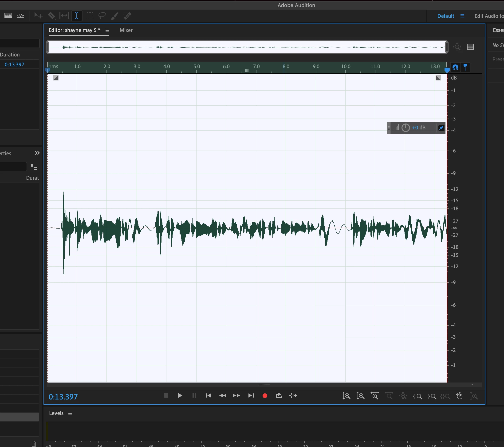Toggle Skip Selection button
Viewport: 504px width, 447px height.
click(x=293, y=396)
